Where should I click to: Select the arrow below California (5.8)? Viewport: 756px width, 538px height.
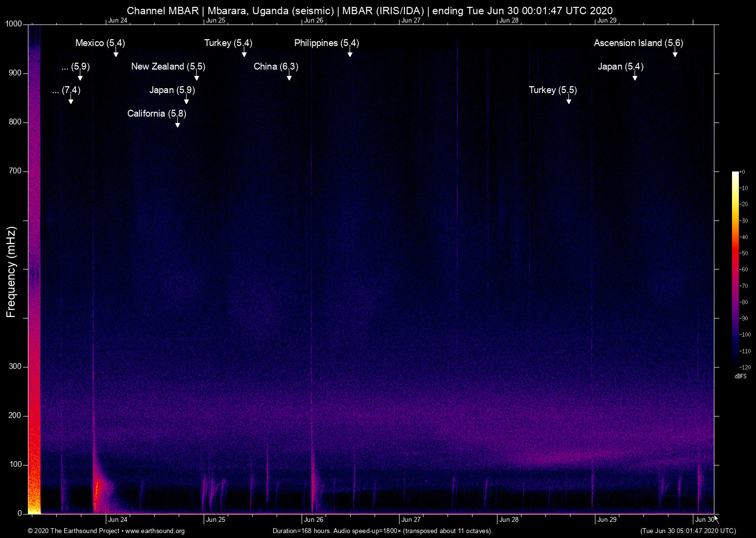coord(178,123)
